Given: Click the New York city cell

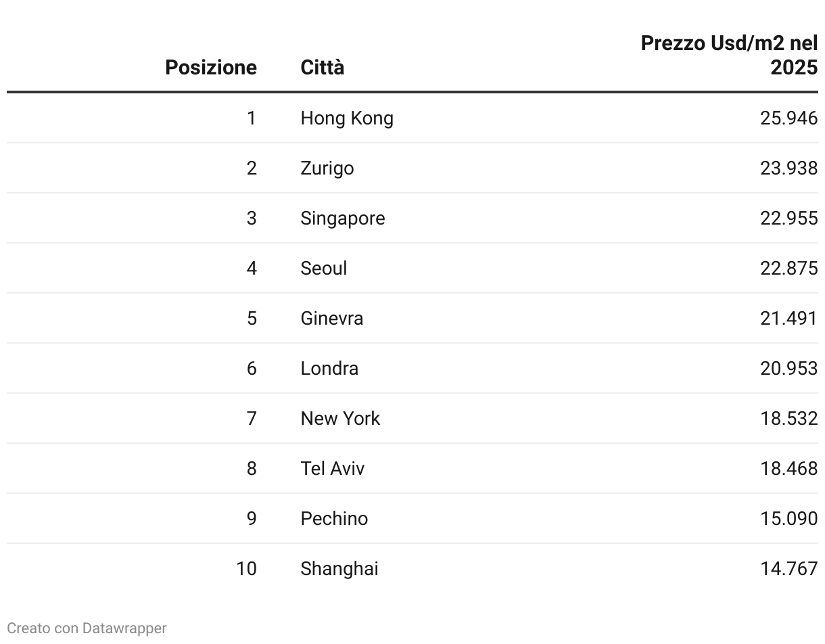Looking at the screenshot, I should 340,419.
